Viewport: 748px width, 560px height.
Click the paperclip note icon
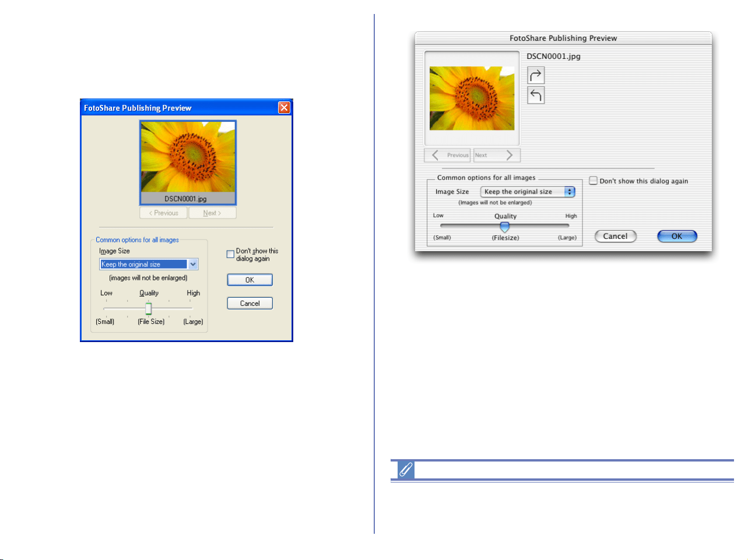point(406,470)
